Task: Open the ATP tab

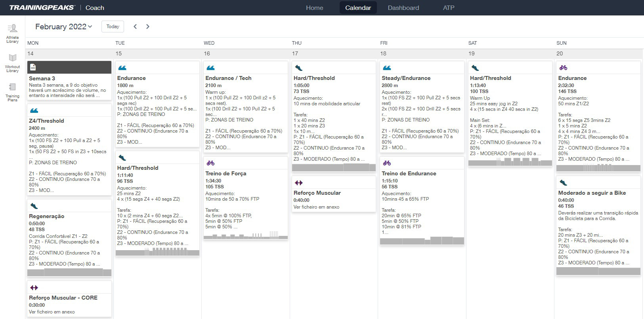Action: click(x=448, y=8)
